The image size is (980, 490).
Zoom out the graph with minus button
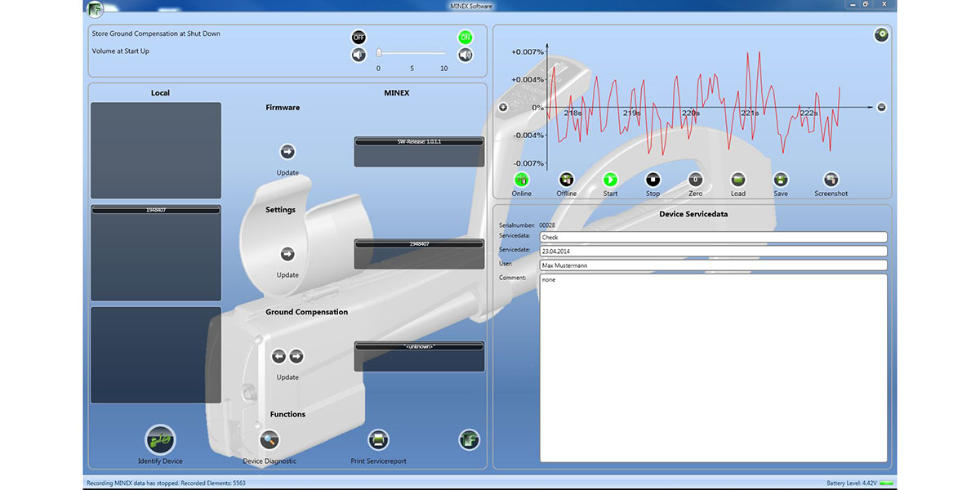coord(881,107)
